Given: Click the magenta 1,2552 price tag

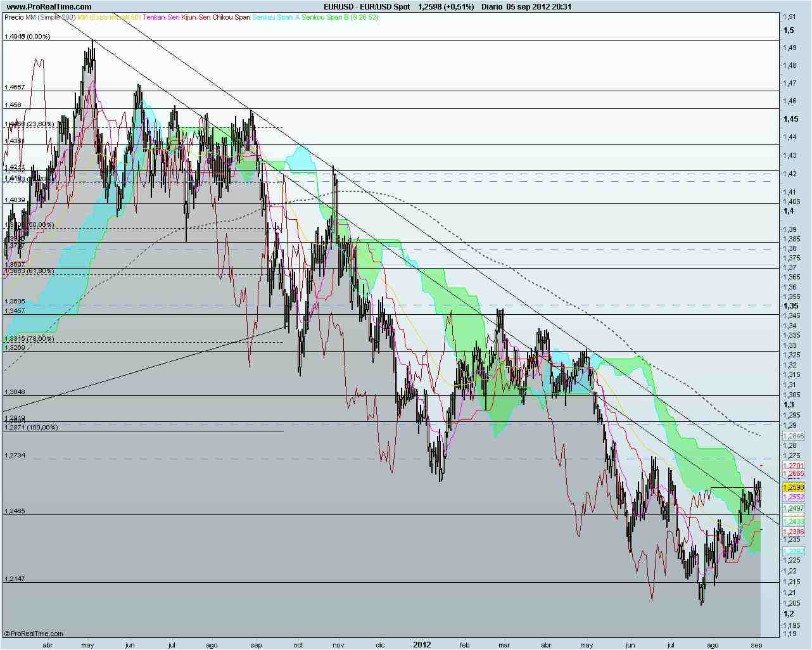Looking at the screenshot, I should click(793, 497).
